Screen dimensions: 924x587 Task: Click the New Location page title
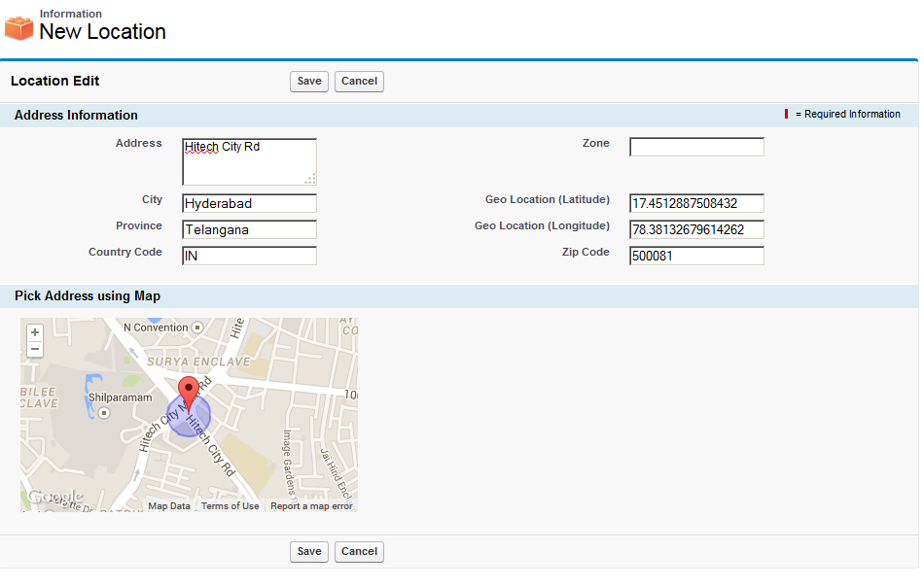click(102, 32)
